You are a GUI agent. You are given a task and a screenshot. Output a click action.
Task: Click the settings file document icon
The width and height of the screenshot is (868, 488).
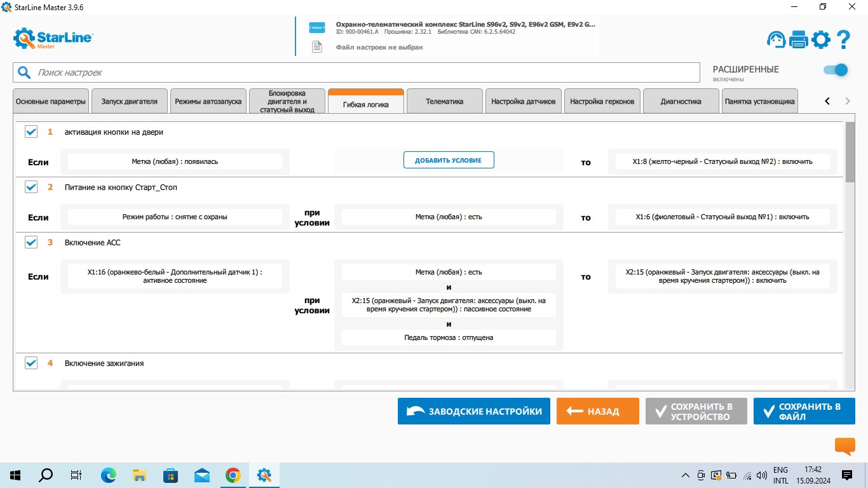coord(317,46)
